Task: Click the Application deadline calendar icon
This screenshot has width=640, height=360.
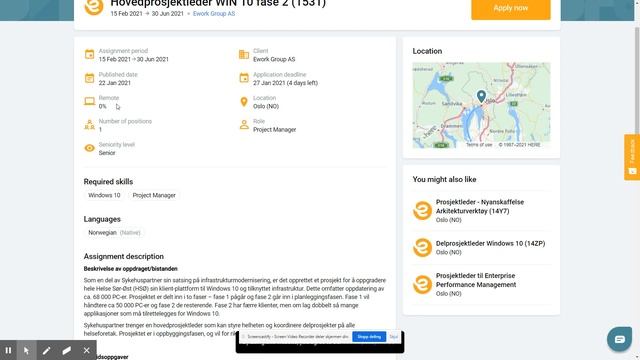Action: (244, 78)
